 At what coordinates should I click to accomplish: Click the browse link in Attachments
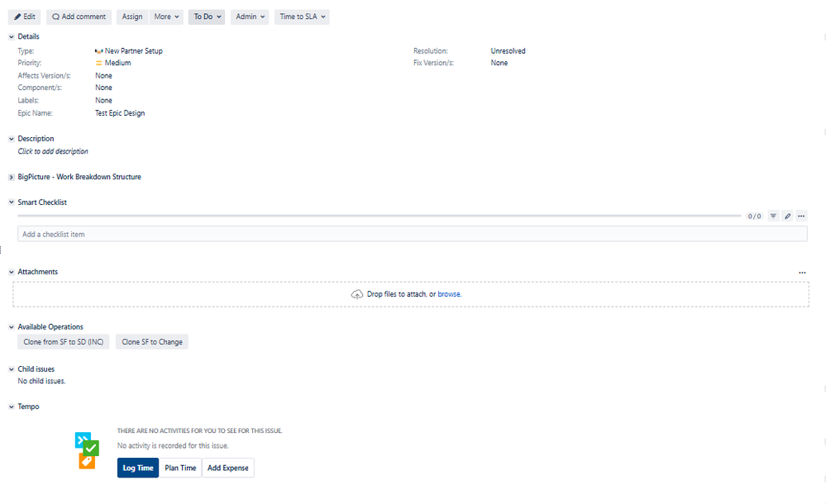449,294
